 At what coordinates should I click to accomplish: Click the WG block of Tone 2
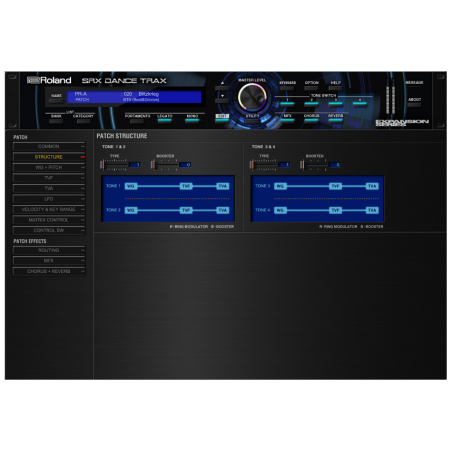131,210
